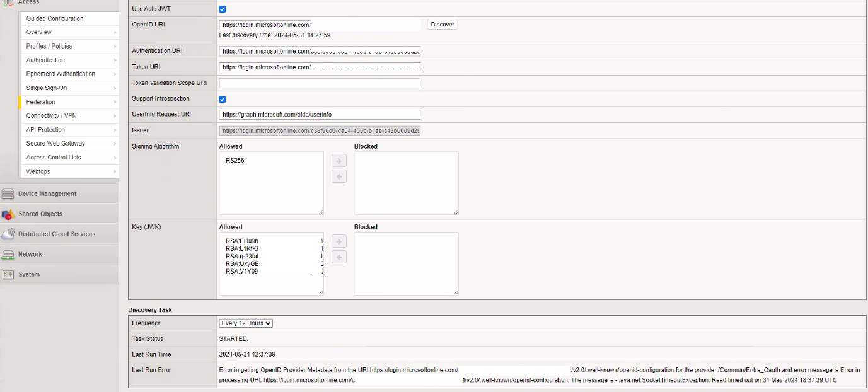Open the Network section icon
868x392 pixels.
pyautogui.click(x=8, y=255)
